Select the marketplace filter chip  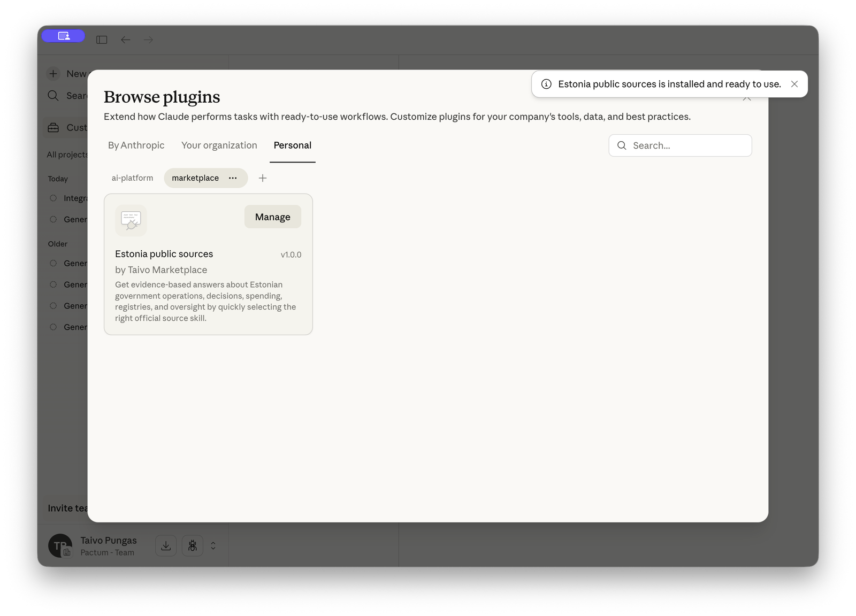[195, 178]
